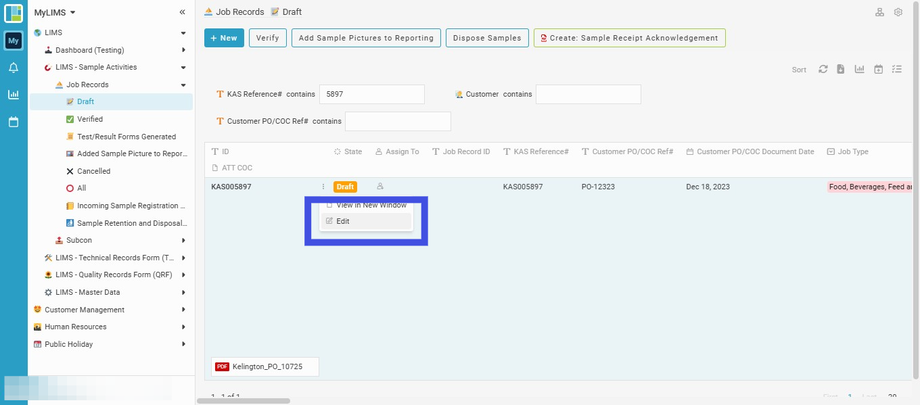Image resolution: width=920 pixels, height=405 pixels.
Task: Open the notifications bell icon
Action: click(x=13, y=68)
